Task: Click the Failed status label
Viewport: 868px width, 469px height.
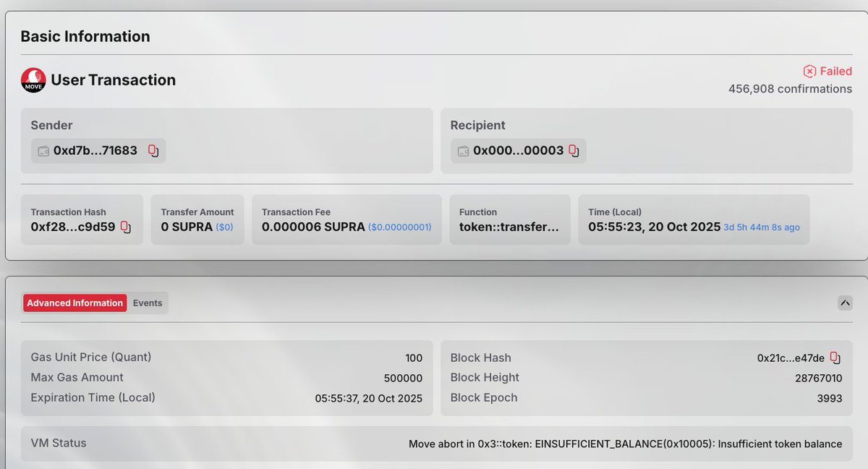Action: click(836, 71)
